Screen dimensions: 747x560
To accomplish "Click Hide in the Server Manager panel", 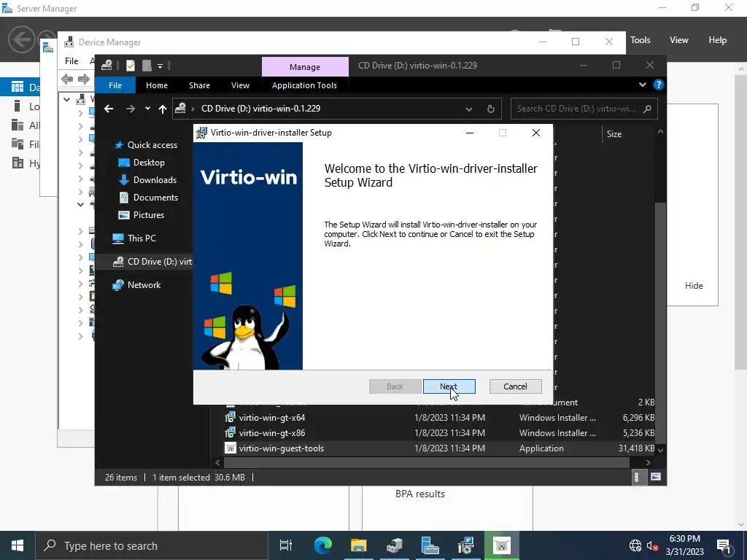I will (694, 286).
